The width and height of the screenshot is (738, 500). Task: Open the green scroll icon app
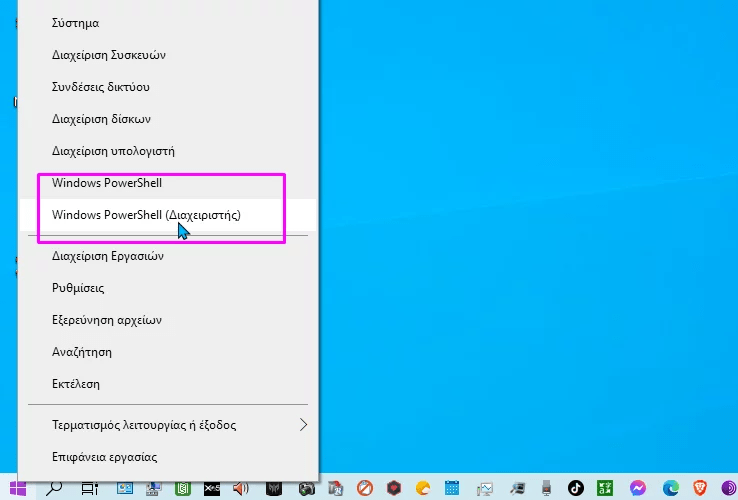point(183,488)
